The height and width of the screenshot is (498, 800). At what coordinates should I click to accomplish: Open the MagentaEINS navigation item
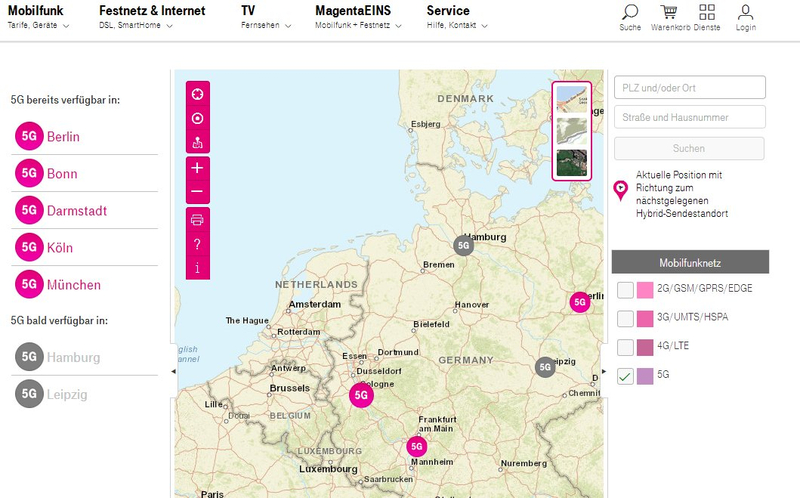[x=353, y=10]
